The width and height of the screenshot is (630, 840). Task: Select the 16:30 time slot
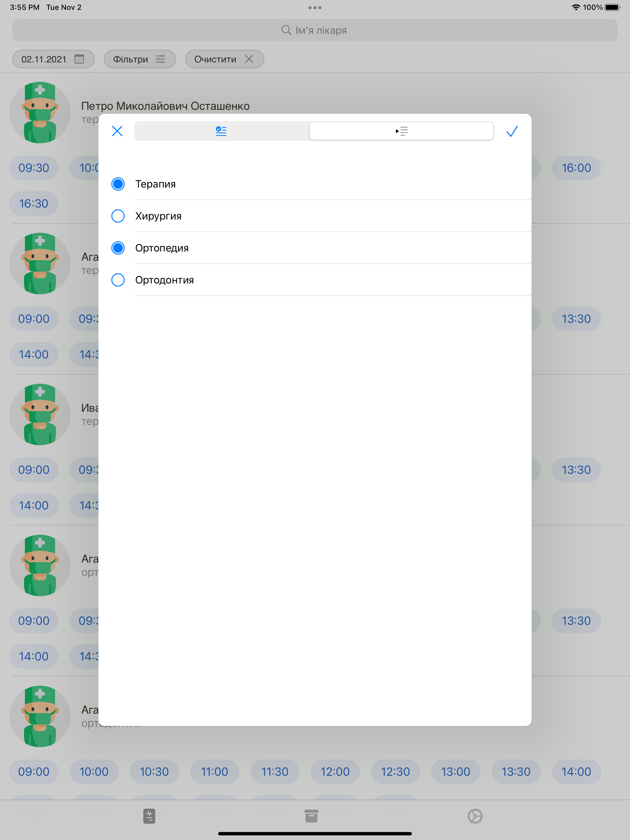(x=34, y=204)
